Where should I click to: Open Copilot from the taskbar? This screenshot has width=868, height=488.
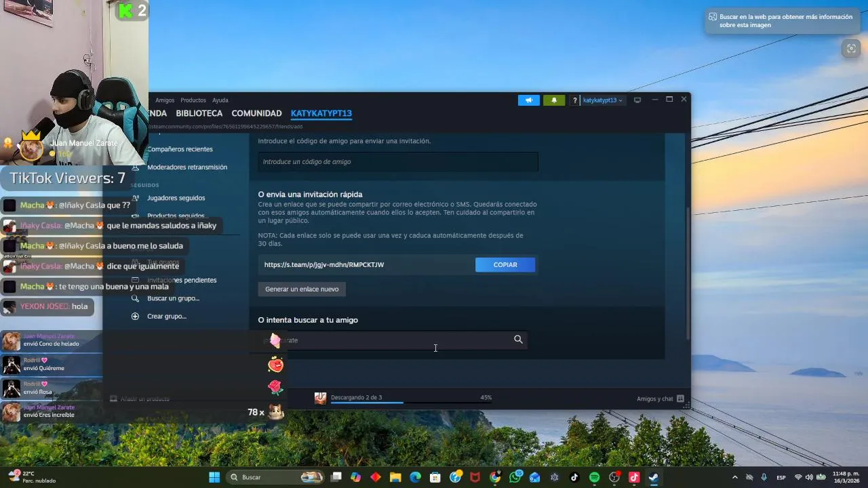coord(356,477)
